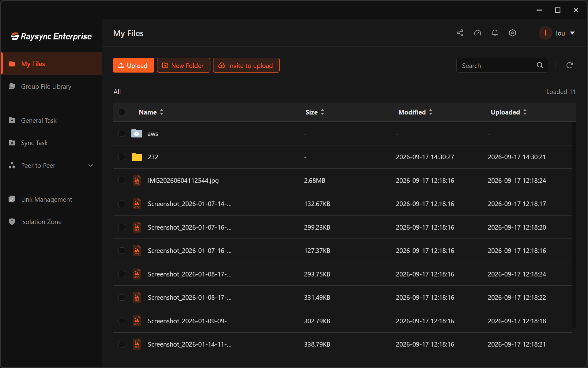Viewport: 588px width, 368px height.
Task: Check the 127.37KB screenshot checkbox
Action: [122, 250]
